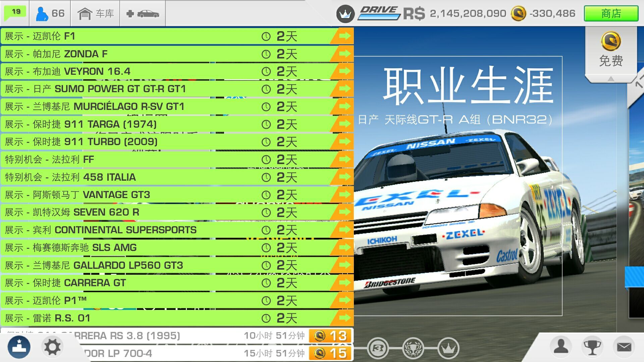Open the leaderboard podium icon

[19, 347]
